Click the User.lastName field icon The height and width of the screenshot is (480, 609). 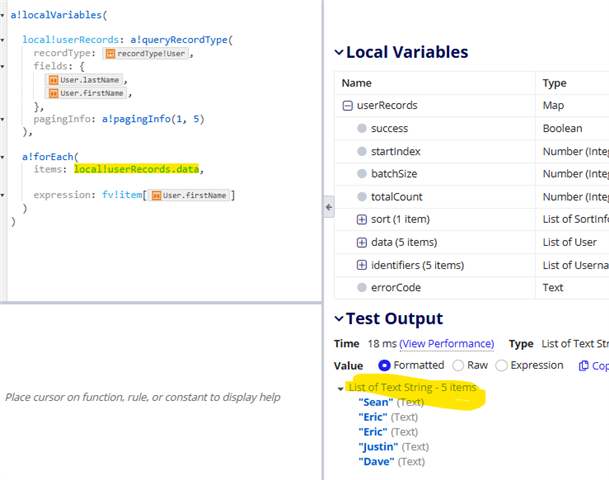(54, 79)
